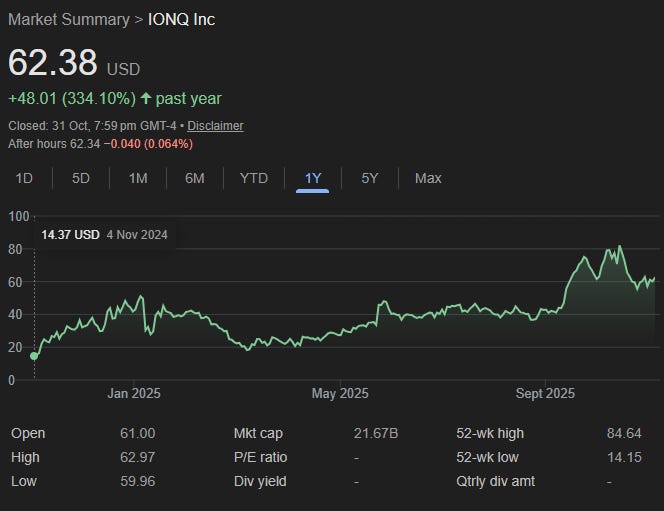Click the −0.040 (0.064%) after-hours change
Viewport: 664px width, 511px height.
pyautogui.click(x=148, y=144)
